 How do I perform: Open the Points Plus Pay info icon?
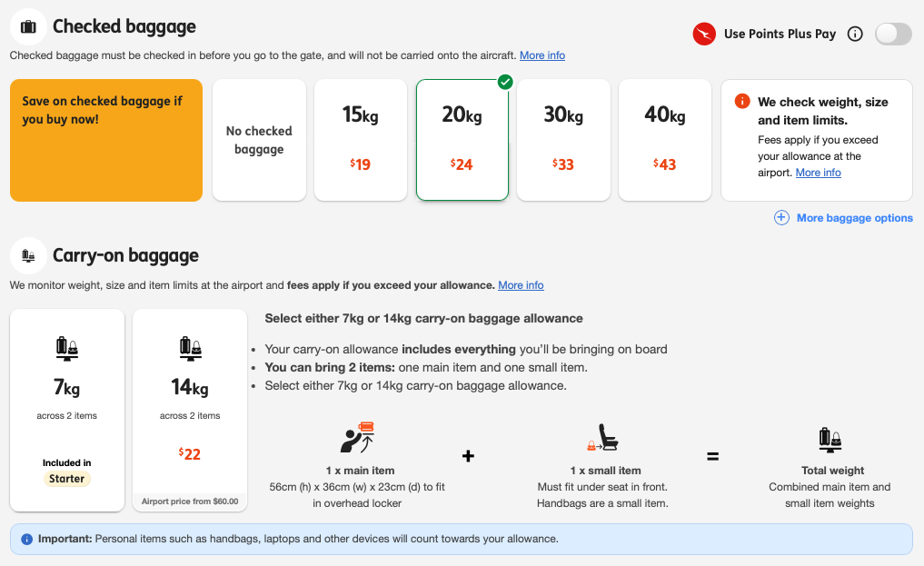(x=854, y=34)
